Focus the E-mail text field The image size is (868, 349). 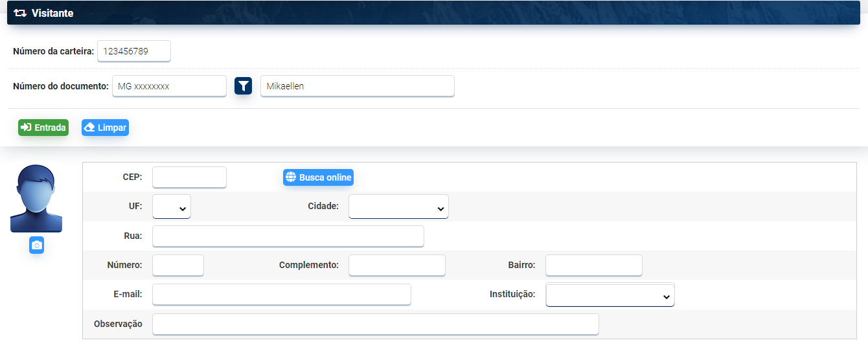(x=281, y=295)
